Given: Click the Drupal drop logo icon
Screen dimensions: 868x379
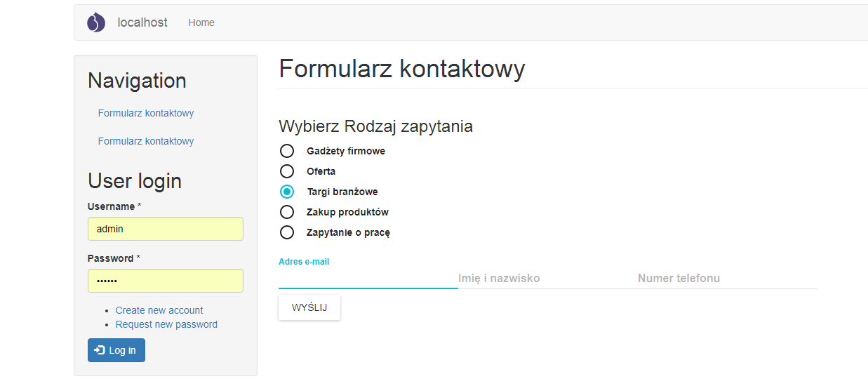Looking at the screenshot, I should (x=96, y=22).
